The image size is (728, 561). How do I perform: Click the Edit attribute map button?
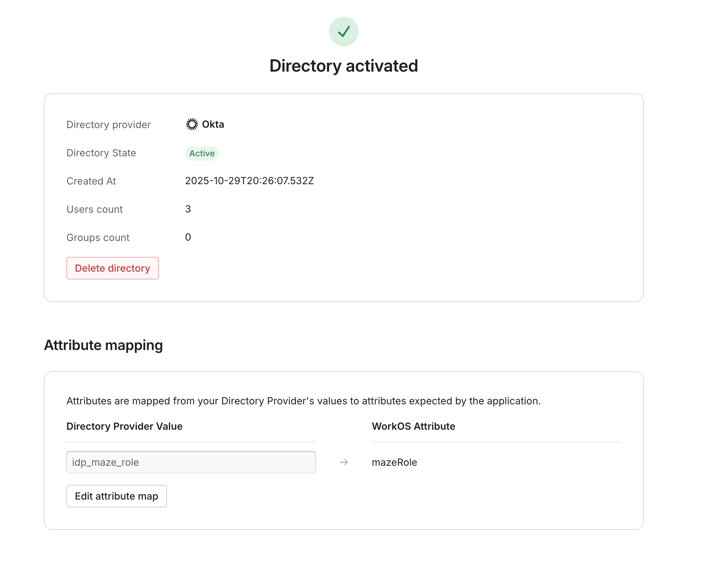pyautogui.click(x=116, y=496)
